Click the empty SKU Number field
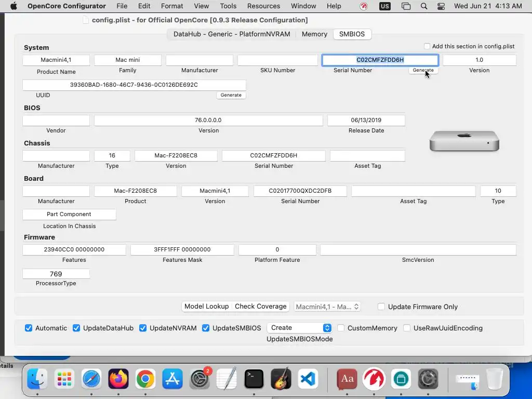 click(x=277, y=60)
